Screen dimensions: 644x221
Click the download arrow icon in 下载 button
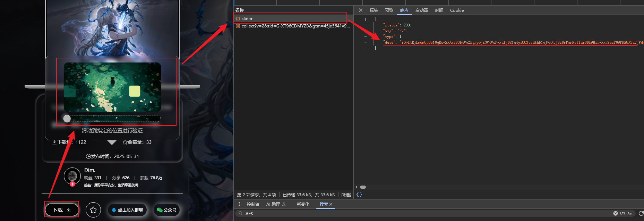point(69,210)
